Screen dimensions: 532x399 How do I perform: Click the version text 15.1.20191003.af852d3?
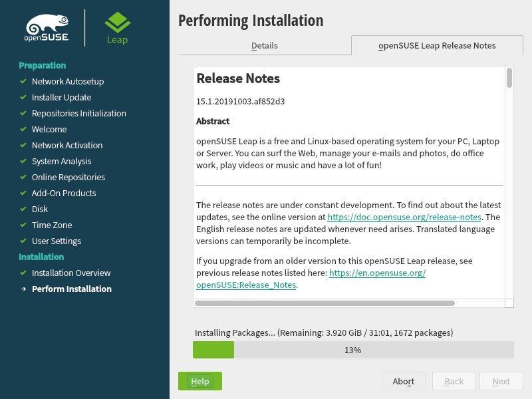click(241, 102)
